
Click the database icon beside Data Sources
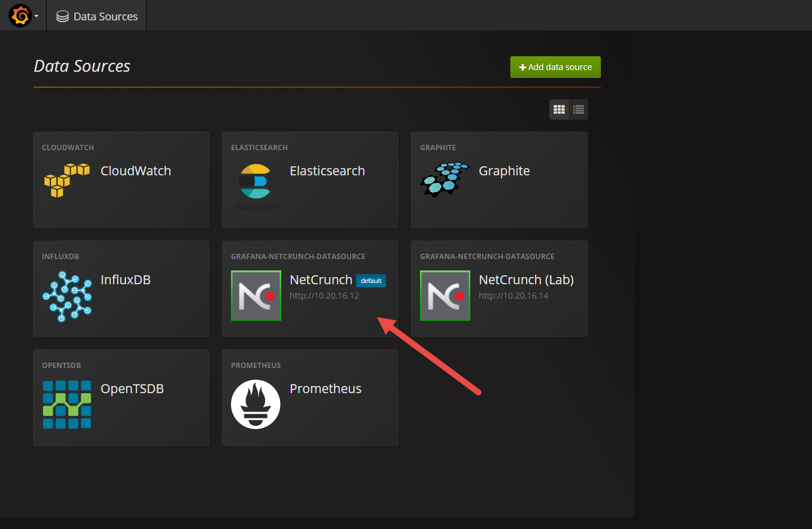pos(62,17)
